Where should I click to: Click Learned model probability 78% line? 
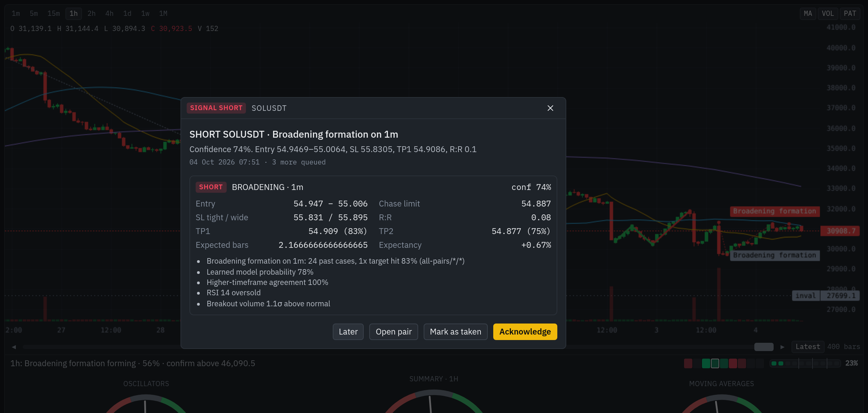(x=260, y=272)
